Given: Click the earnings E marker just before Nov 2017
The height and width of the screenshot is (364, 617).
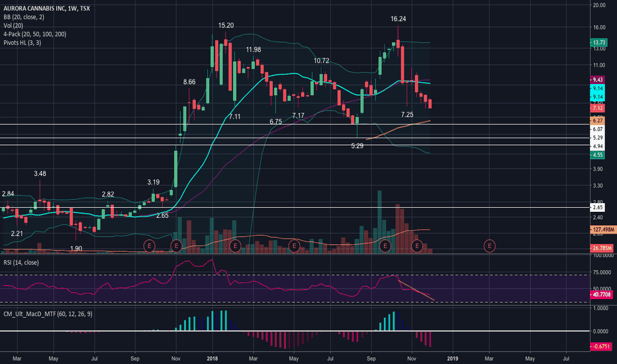Looking at the screenshot, I should coord(150,246).
